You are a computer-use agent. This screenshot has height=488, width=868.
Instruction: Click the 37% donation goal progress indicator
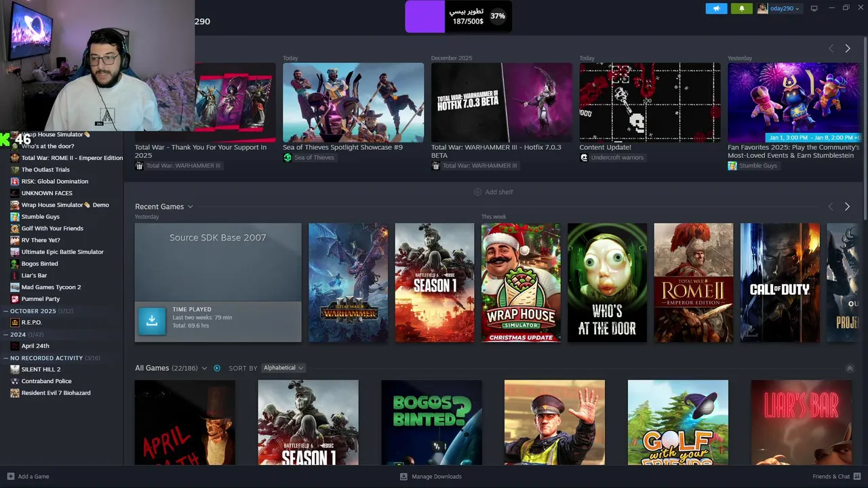click(x=498, y=16)
